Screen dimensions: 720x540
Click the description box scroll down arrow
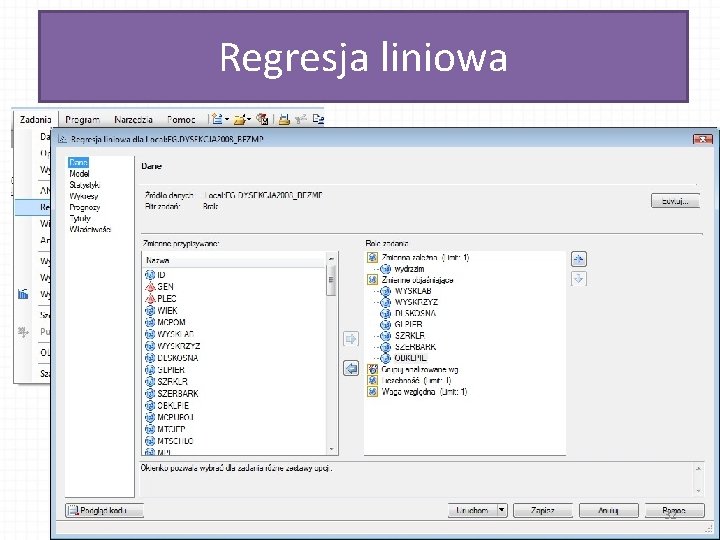tap(698, 491)
